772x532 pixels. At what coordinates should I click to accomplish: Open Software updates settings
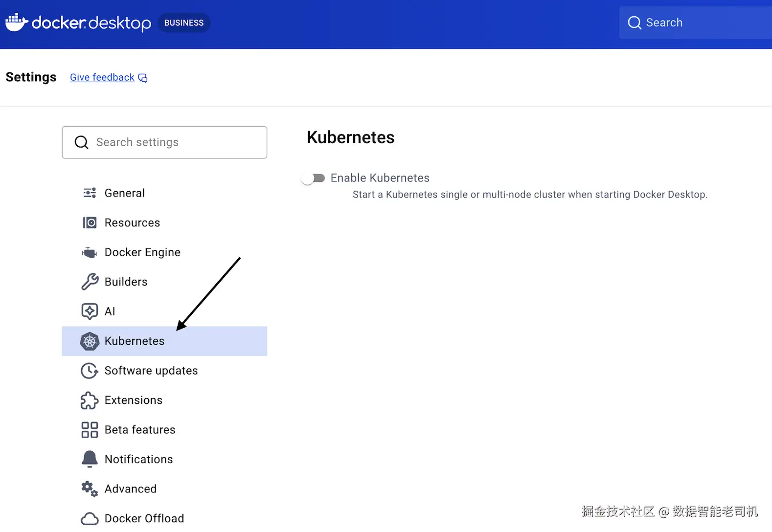click(x=164, y=371)
